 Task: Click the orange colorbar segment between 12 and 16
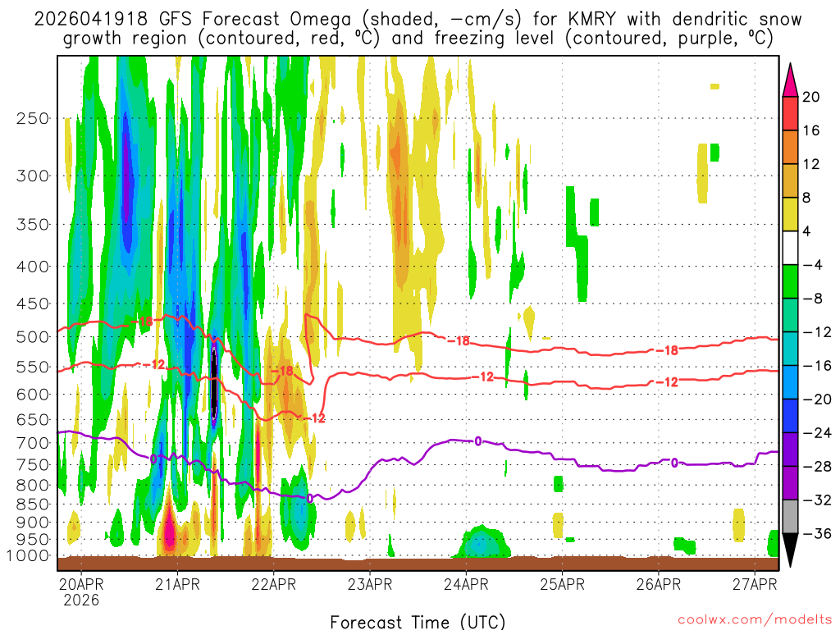(790, 148)
